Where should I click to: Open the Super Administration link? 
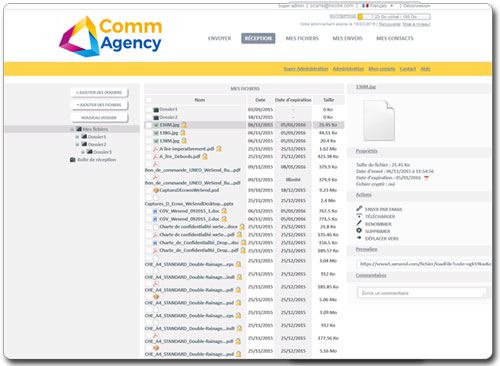point(306,69)
